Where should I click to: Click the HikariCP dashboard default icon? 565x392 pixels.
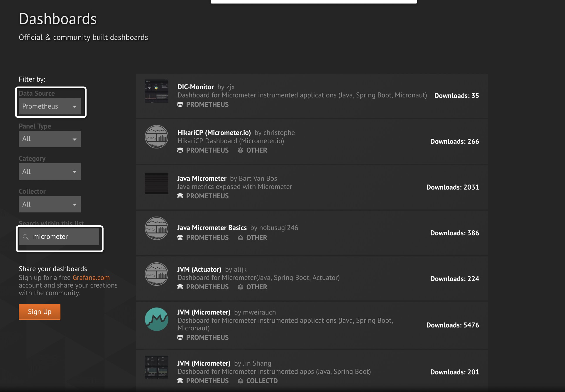[156, 137]
